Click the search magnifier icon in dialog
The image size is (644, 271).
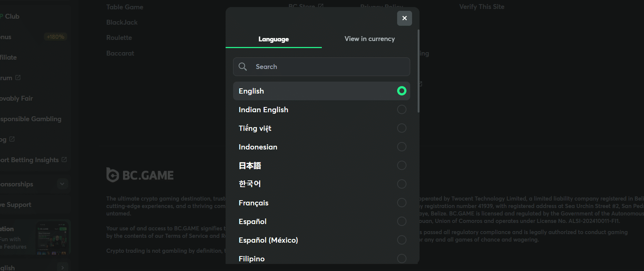coord(243,67)
